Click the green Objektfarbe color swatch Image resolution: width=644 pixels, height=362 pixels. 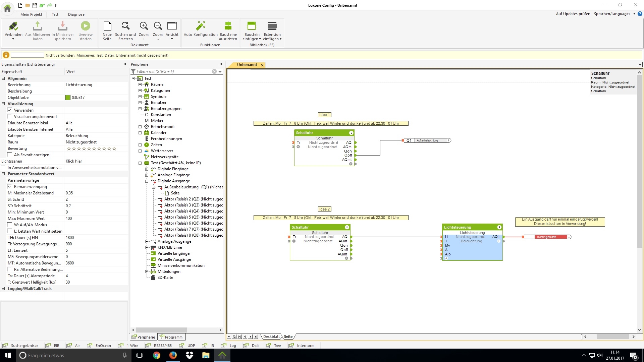[68, 98]
